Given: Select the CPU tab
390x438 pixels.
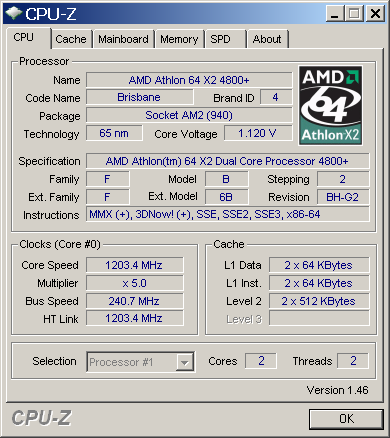Looking at the screenshot, I should (28, 37).
